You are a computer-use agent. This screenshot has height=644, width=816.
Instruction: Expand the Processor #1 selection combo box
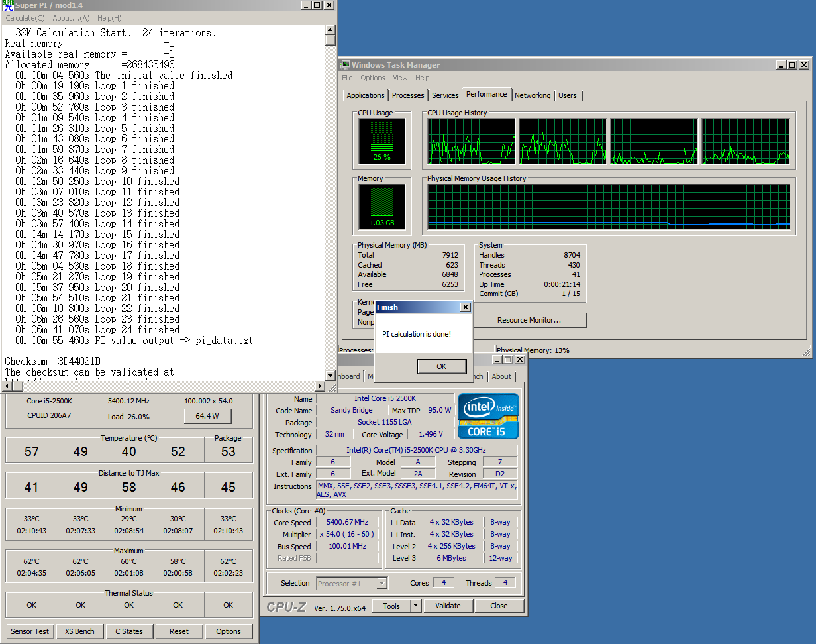pos(382,584)
